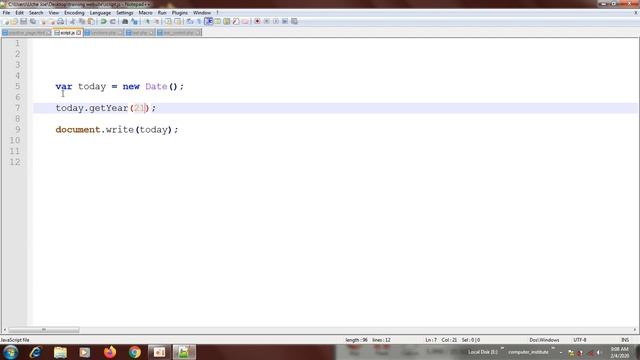The image size is (640, 360).
Task: Toggle Word Wrap toolbar icon
Action: click(190, 21)
